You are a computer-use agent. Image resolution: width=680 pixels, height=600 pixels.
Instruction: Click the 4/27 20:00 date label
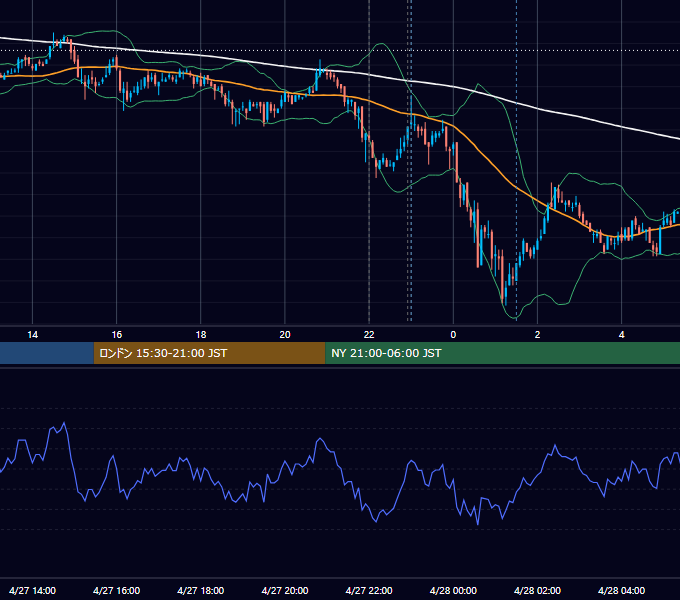[285, 591]
